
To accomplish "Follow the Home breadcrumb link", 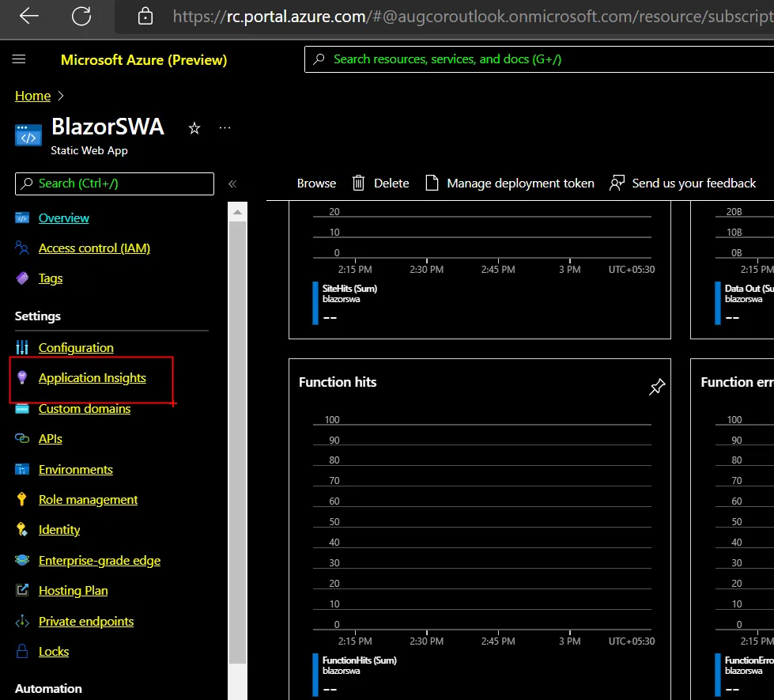I will 32,96.
